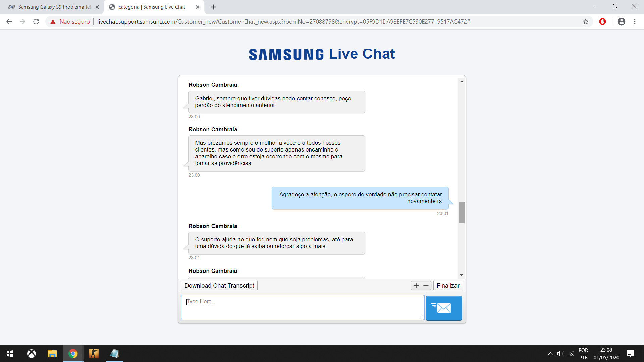Change the POR PTB input language
This screenshot has width=644, height=362.
tap(583, 354)
